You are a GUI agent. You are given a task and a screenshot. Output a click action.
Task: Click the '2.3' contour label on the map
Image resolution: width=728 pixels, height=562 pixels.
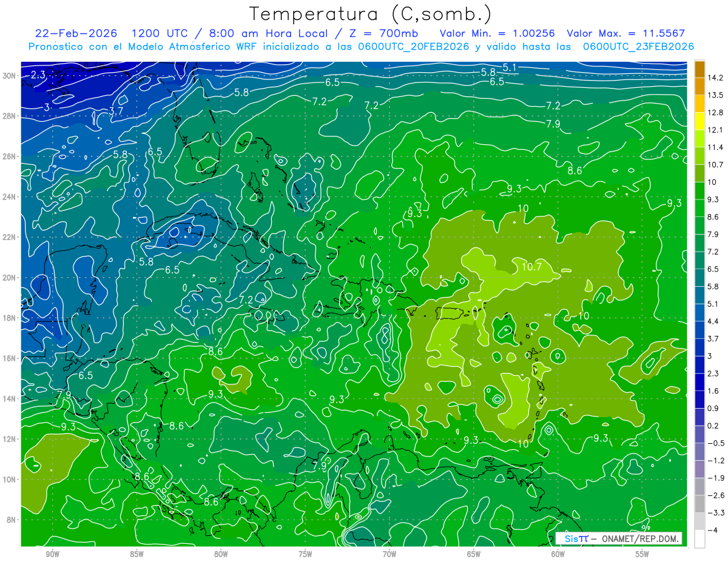click(38, 75)
